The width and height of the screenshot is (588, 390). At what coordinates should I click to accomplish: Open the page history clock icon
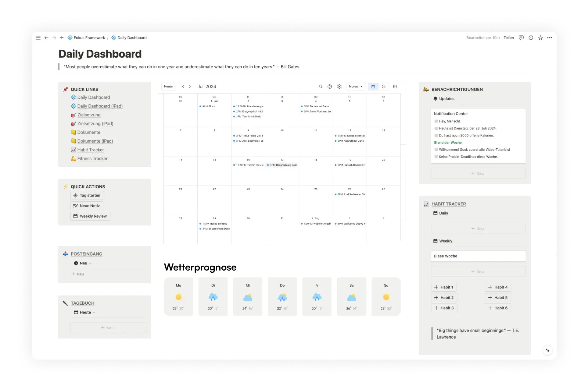(531, 38)
